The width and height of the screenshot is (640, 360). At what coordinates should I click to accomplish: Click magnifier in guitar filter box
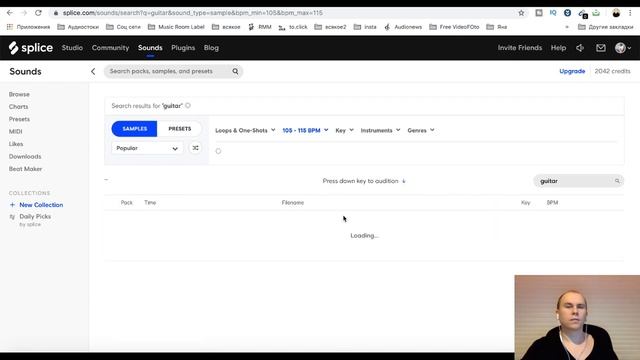point(617,181)
